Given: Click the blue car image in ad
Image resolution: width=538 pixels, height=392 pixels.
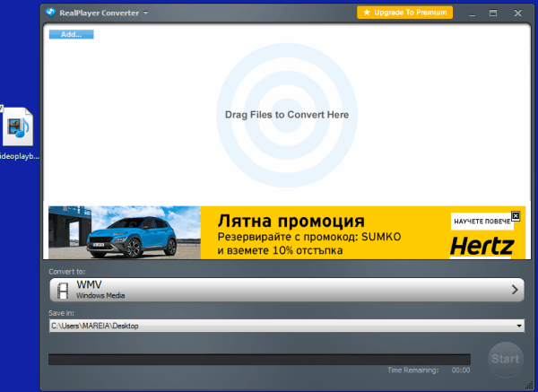Looking at the screenshot, I should coord(124,233).
